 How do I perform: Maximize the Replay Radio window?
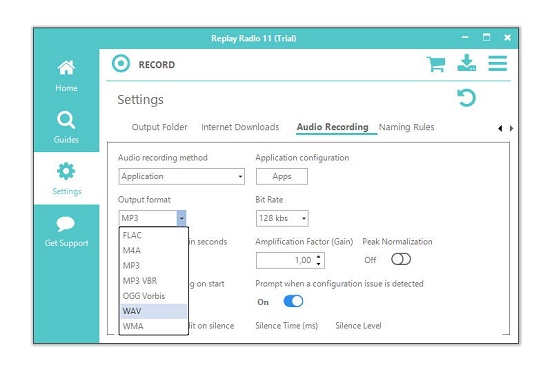pyautogui.click(x=486, y=38)
